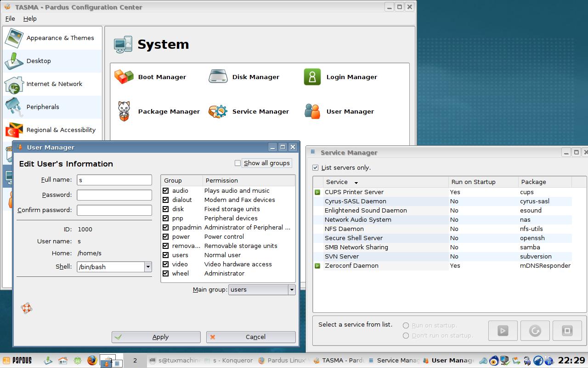Screen dimensions: 588x368
Task: Click the clock showing 22:29
Action: (x=571, y=361)
